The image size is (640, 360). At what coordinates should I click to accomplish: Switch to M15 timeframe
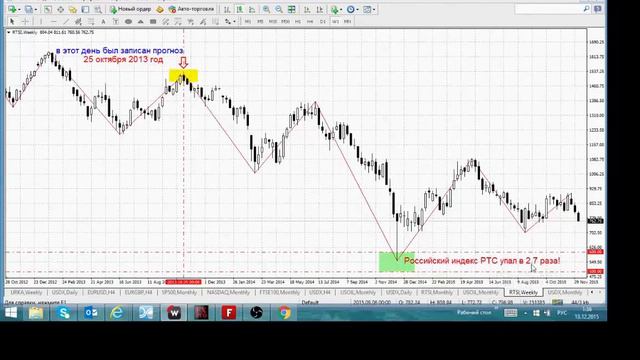273,21
